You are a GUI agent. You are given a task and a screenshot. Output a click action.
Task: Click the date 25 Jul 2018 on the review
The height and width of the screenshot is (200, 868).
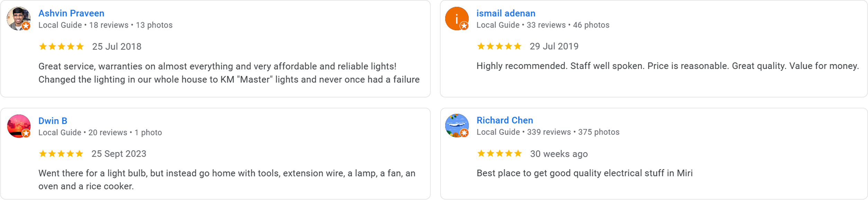click(116, 46)
